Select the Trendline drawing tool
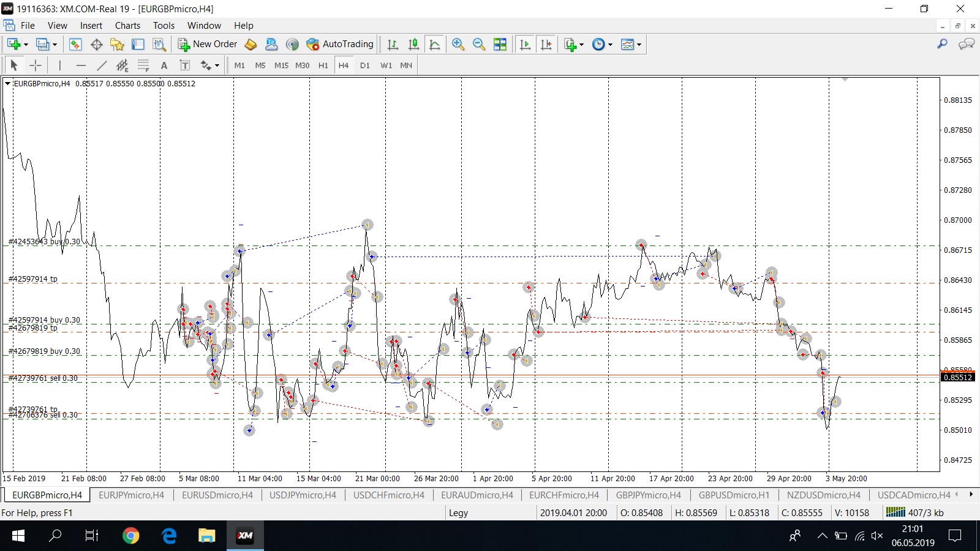The width and height of the screenshot is (980, 551). pos(102,65)
